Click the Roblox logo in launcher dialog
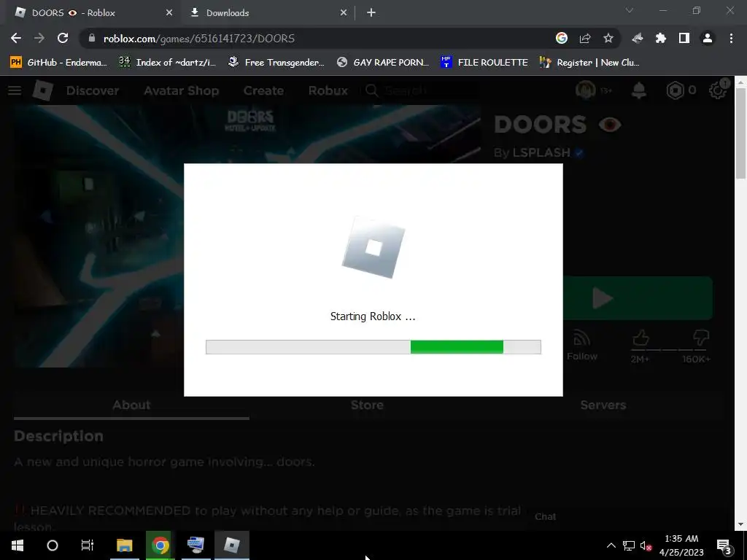The height and width of the screenshot is (560, 747). [x=373, y=248]
